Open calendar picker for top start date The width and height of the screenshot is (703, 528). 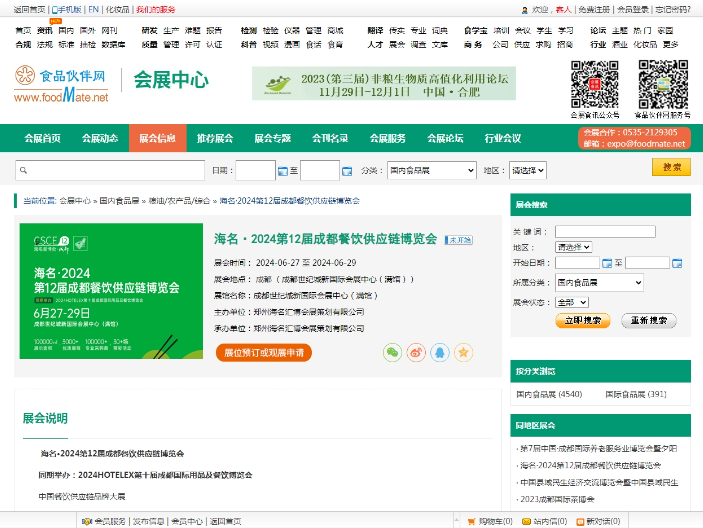(x=283, y=171)
